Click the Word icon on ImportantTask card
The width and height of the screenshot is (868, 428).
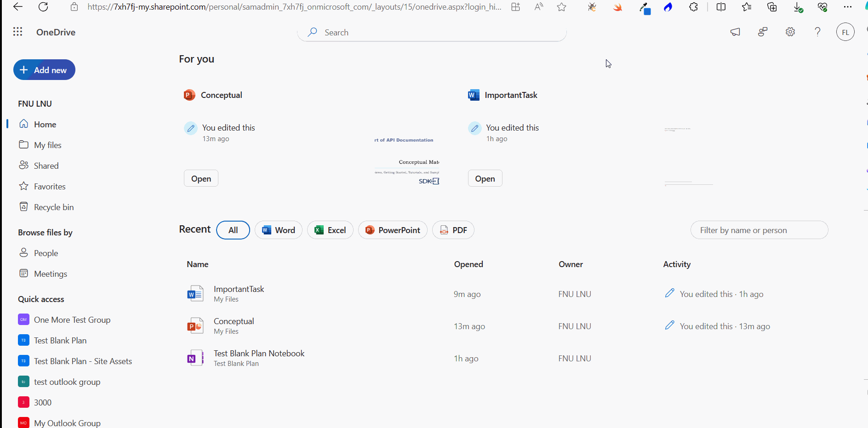(x=474, y=95)
